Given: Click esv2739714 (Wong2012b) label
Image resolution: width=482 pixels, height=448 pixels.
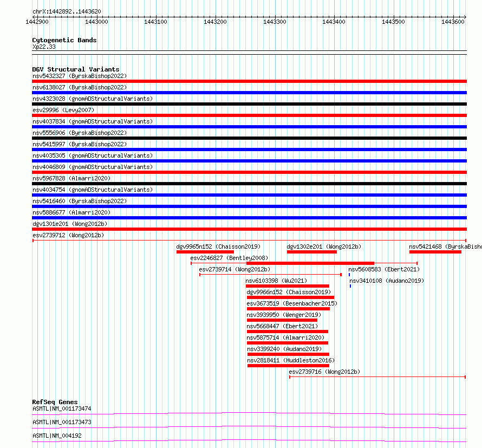Looking at the screenshot, I should 235,269.
